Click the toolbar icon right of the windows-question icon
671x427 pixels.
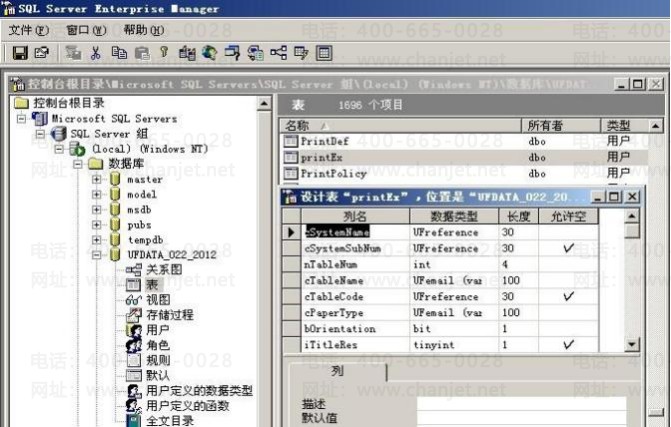point(255,53)
